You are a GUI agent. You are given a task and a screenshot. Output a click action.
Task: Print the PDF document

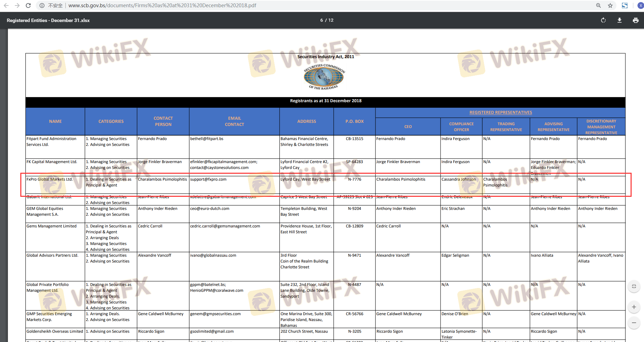[x=635, y=20]
